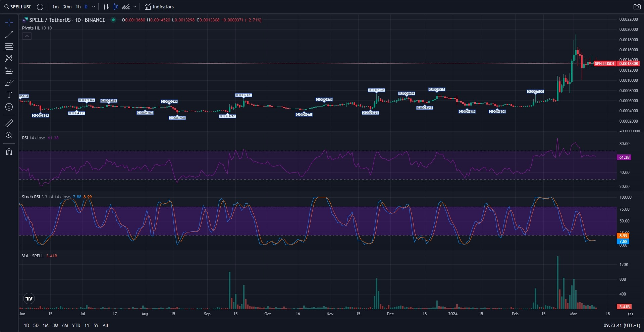Open the Fibonacci retracement tool
The height and width of the screenshot is (332, 644).
tap(9, 47)
